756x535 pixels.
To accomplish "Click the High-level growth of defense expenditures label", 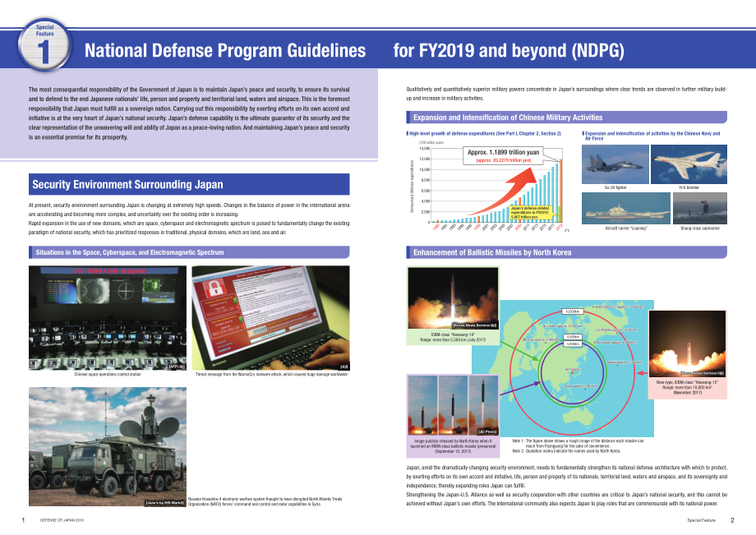I will click(x=484, y=133).
